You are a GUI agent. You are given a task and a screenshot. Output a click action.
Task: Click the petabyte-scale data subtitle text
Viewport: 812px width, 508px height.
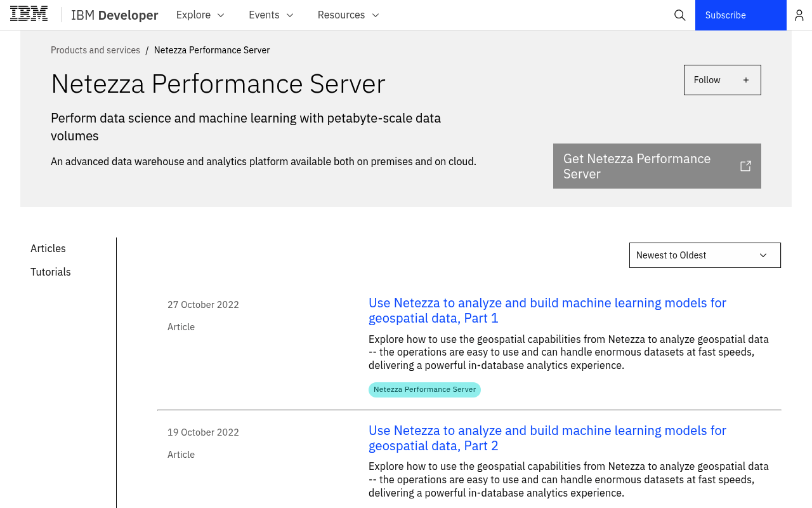(246, 127)
